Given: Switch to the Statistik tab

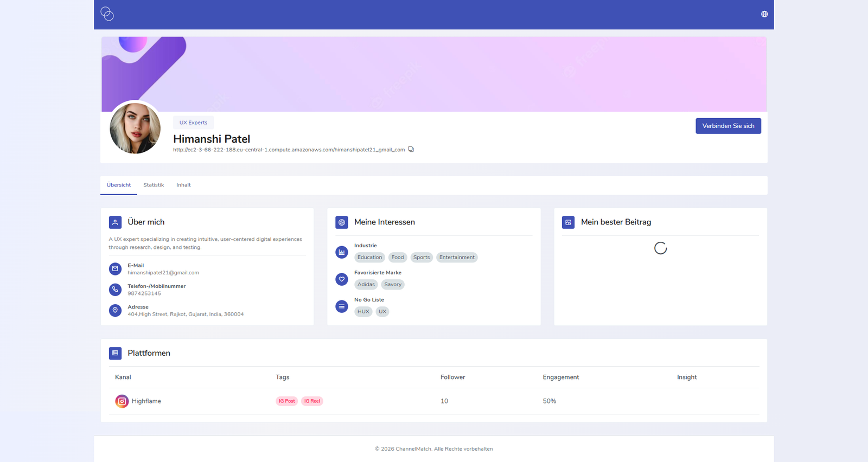Looking at the screenshot, I should [x=154, y=185].
